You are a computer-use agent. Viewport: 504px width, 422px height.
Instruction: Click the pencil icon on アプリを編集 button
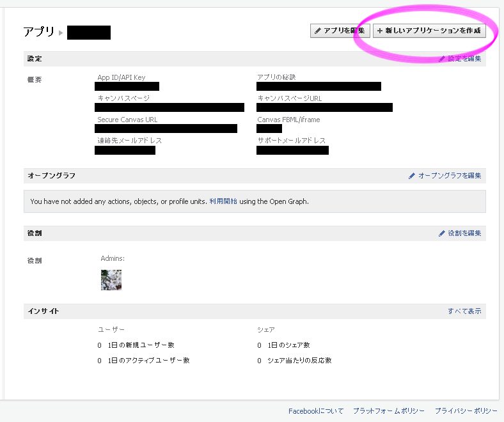coord(318,31)
